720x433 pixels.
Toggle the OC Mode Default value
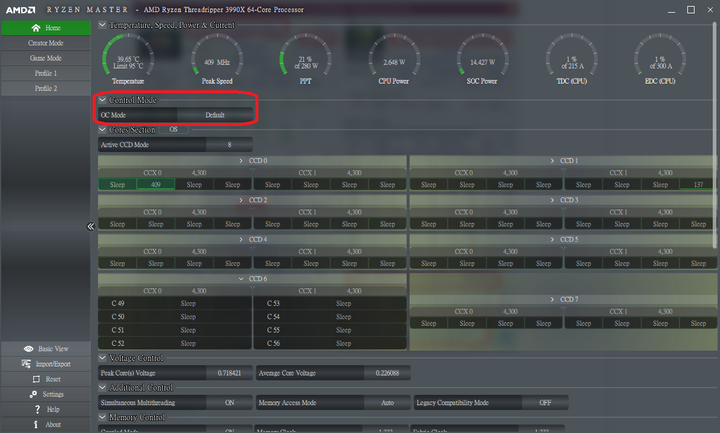click(215, 115)
